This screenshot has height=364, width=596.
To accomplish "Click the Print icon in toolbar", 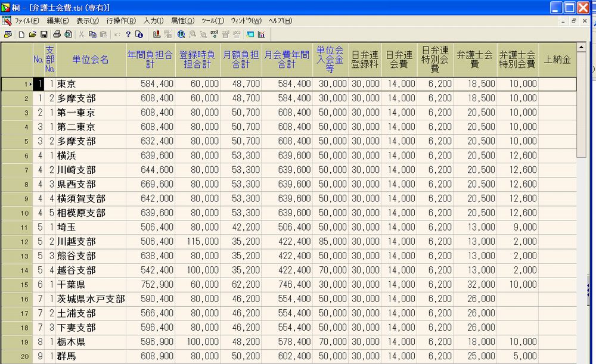I will point(57,35).
